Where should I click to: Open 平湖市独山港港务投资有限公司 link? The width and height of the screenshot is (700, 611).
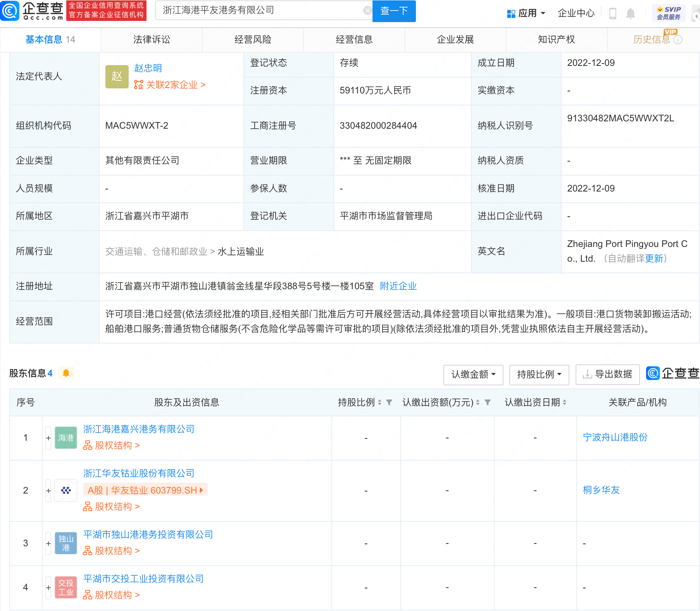[x=148, y=535]
